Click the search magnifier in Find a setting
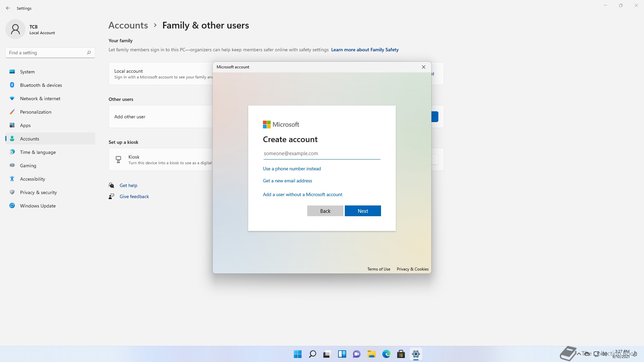The image size is (644, 362). pos(89,53)
